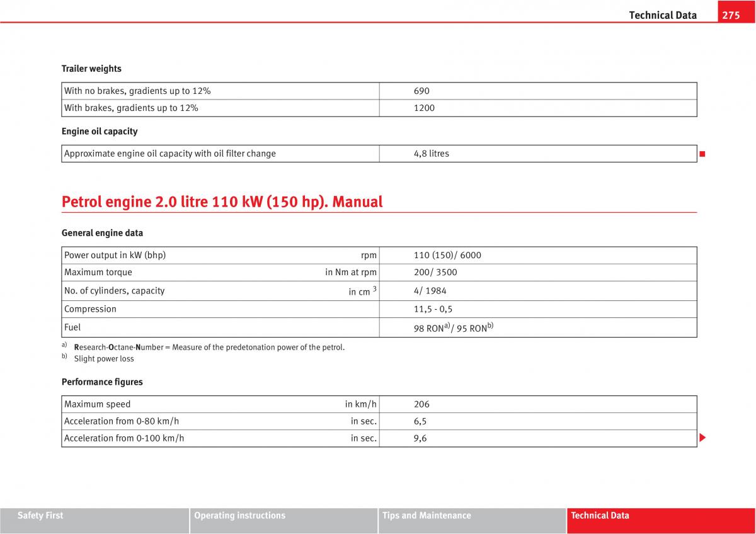The image size is (756, 534).
Task: Select the Acceleration from 0-80 km/h label
Action: coord(122,421)
